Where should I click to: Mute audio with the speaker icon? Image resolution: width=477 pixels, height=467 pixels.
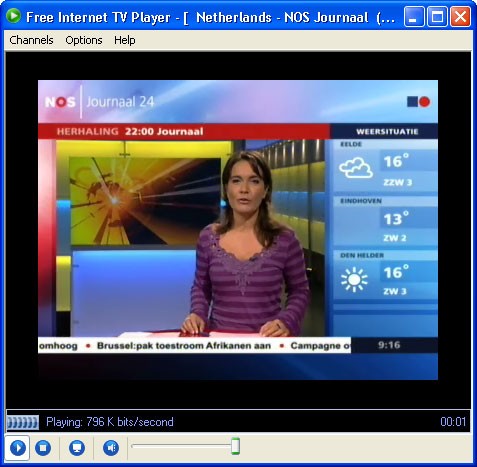[x=111, y=447]
